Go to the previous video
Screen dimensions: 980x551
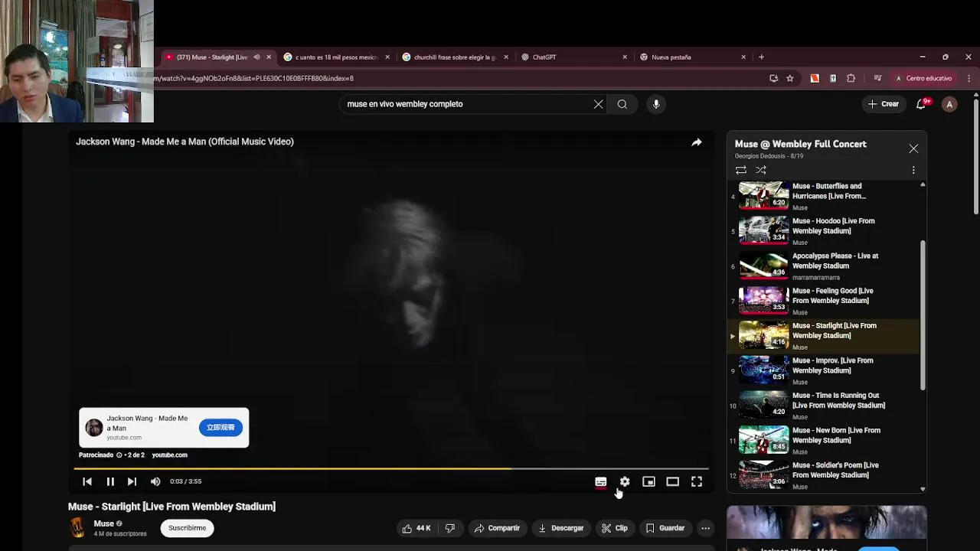tap(87, 481)
